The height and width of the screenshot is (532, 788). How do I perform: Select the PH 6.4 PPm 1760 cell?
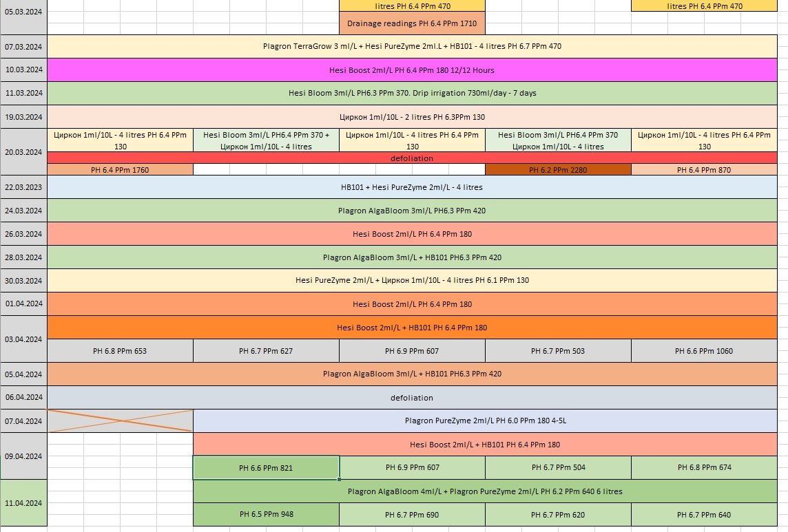point(120,170)
